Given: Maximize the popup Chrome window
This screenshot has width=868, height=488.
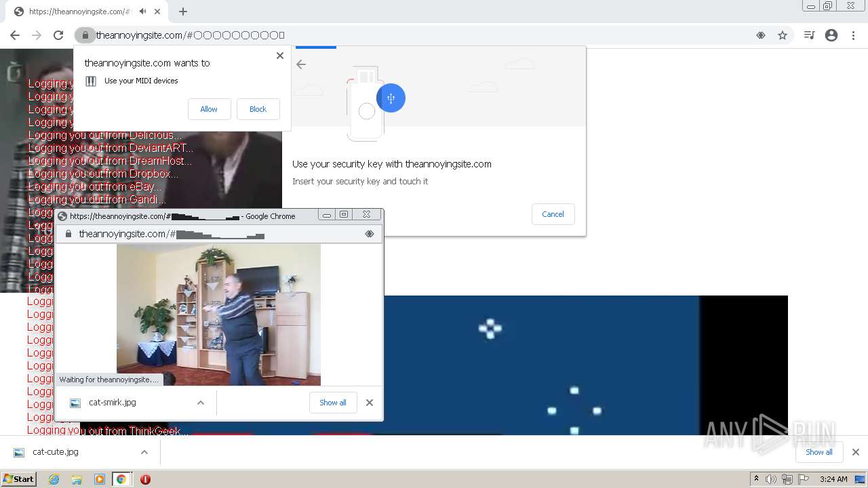Looking at the screenshot, I should coord(344,215).
